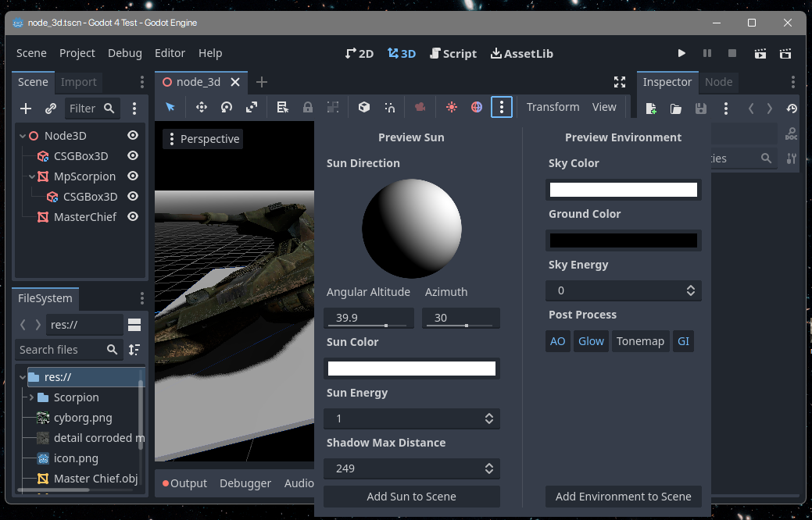Collapse the Node3D tree root
The width and height of the screenshot is (812, 520).
click(22, 136)
